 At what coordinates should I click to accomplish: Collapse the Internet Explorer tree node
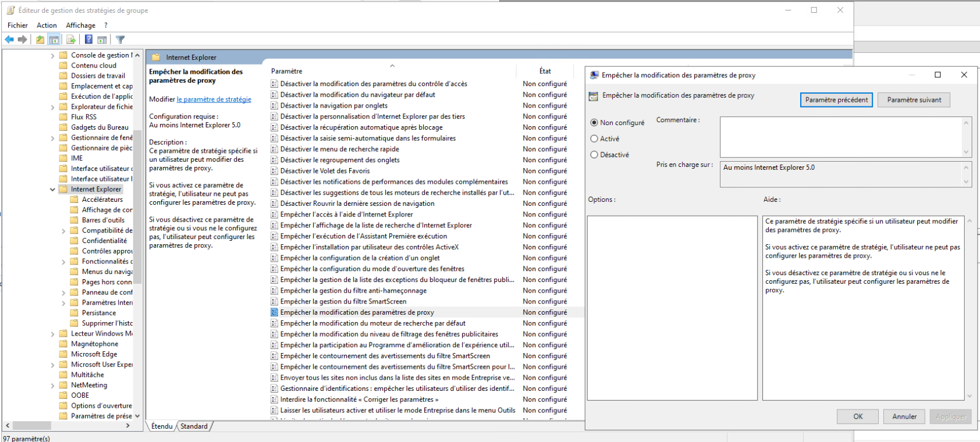point(52,190)
